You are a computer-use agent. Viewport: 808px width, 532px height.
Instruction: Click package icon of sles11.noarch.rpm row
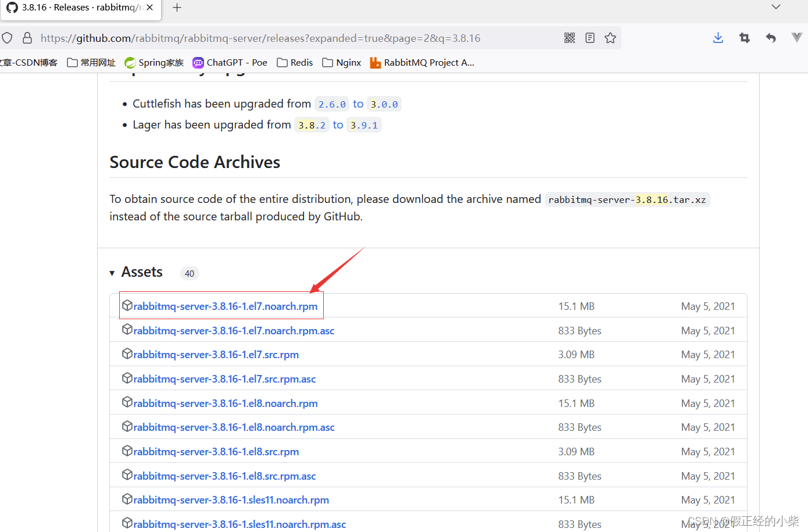point(127,499)
